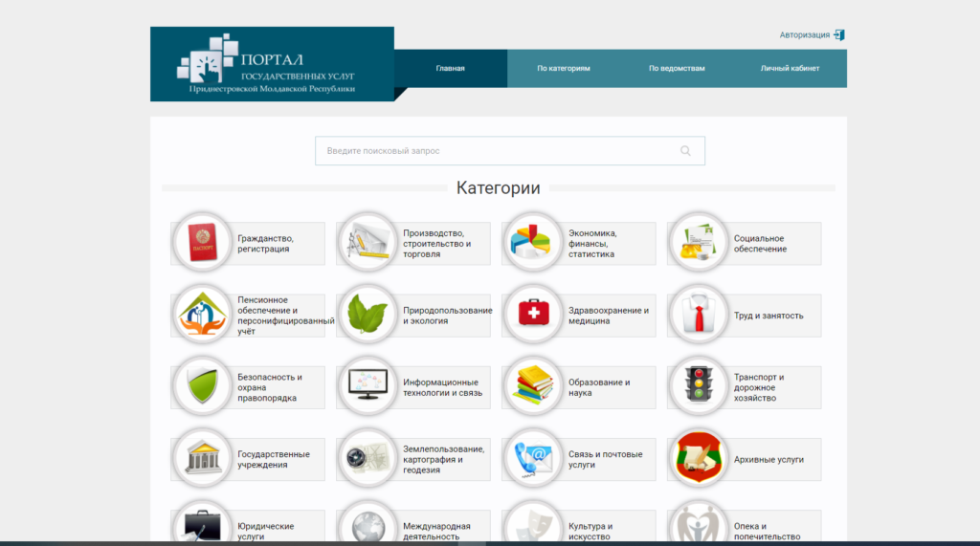Open the Производство, строительство и торговля link
The width and height of the screenshot is (980, 546).
[x=436, y=244]
